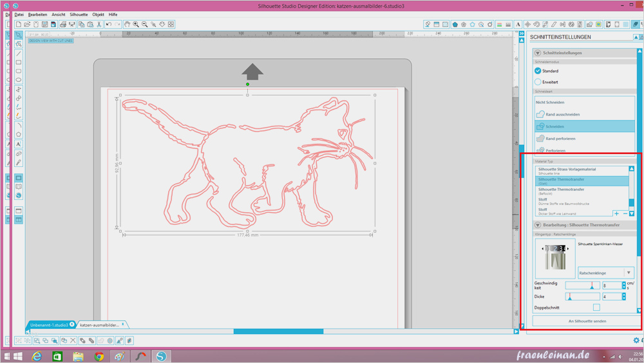Screen dimensions: 644x363
Task: Open the Cut Settings icon
Action: (636, 25)
